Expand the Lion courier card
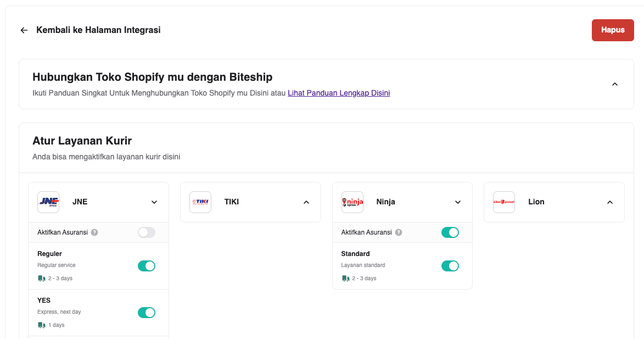Viewport: 644px width, 339px height. pyautogui.click(x=610, y=202)
